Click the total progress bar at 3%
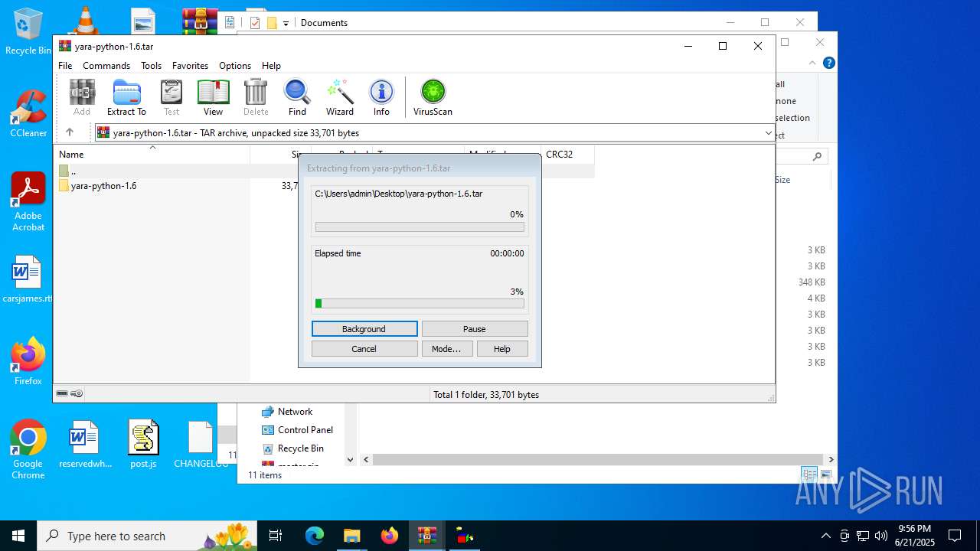Image resolution: width=980 pixels, height=551 pixels. (420, 304)
